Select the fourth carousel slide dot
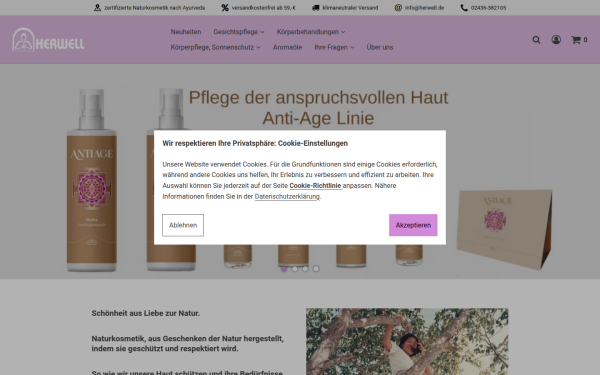Image resolution: width=600 pixels, height=375 pixels. click(x=316, y=269)
